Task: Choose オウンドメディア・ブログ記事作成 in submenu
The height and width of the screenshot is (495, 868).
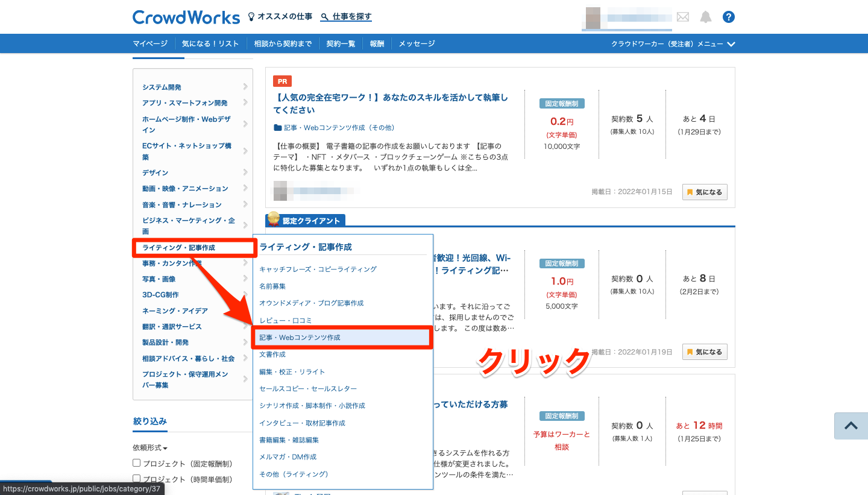Action: click(312, 303)
